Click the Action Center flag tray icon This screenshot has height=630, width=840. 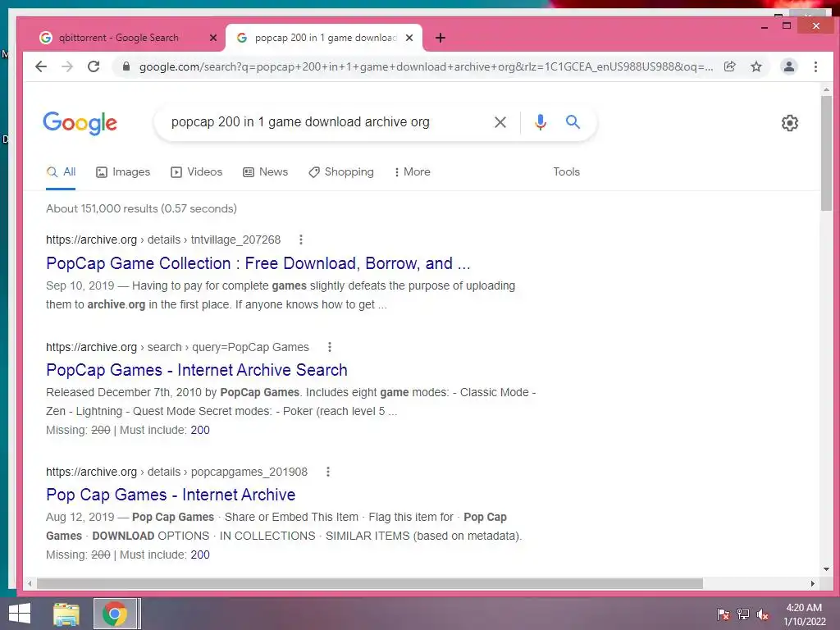pos(723,614)
